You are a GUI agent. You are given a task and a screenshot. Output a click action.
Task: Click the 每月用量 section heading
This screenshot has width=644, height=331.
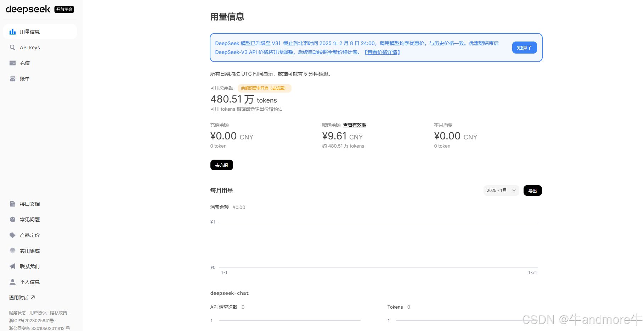click(x=221, y=191)
